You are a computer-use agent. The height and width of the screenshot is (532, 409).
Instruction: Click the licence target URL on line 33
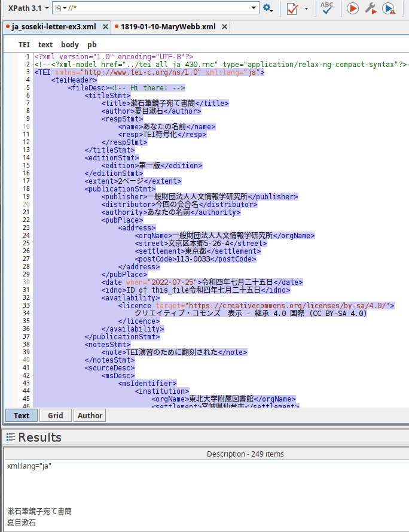pos(288,306)
